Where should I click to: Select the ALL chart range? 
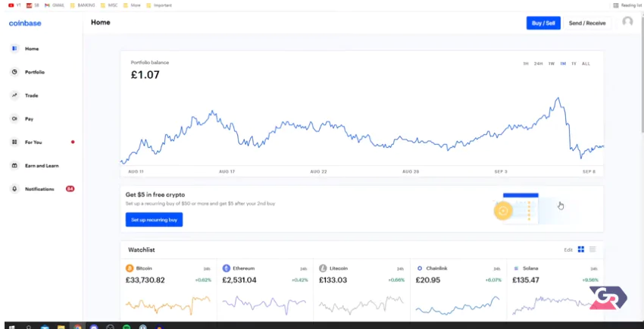tap(586, 64)
